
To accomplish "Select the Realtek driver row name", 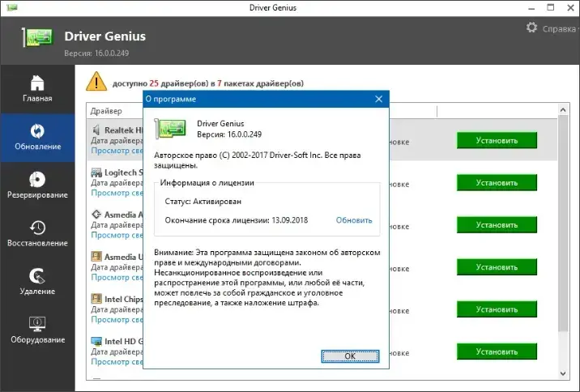I will click(124, 130).
